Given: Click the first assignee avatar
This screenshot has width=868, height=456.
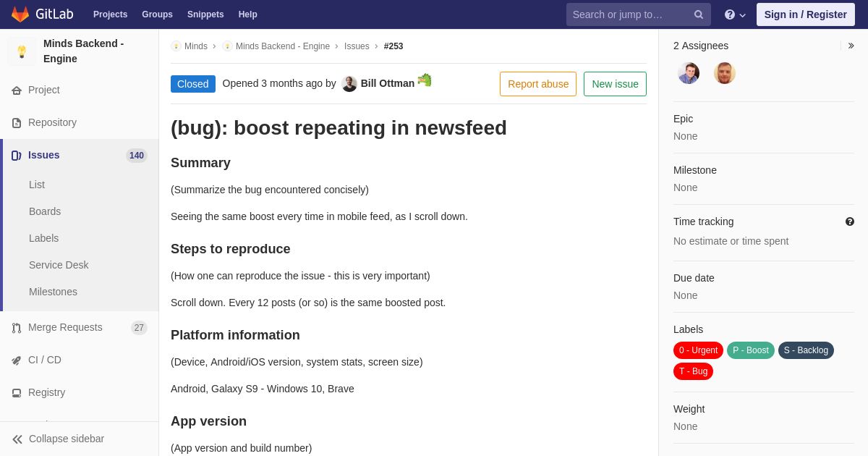Looking at the screenshot, I should [x=689, y=73].
